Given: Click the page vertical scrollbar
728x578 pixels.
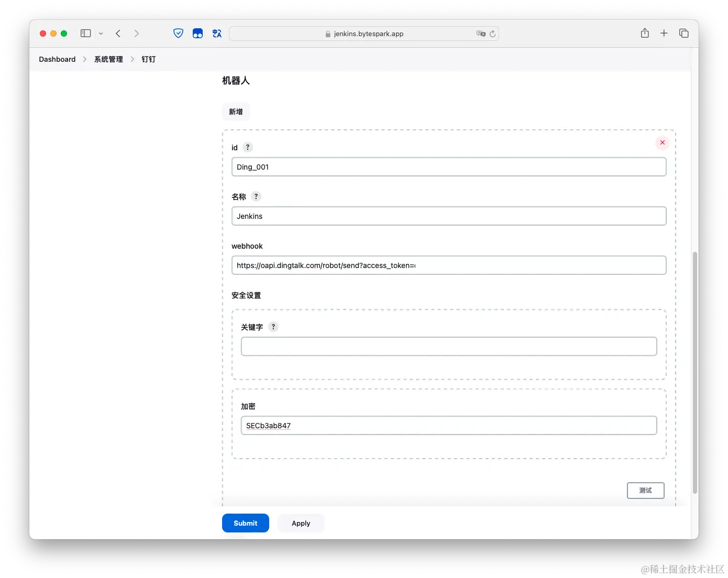Looking at the screenshot, I should click(x=695, y=373).
